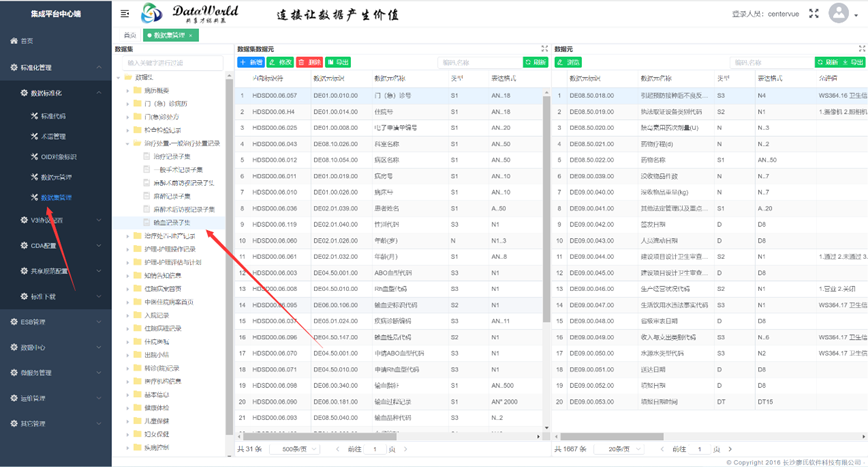This screenshot has height=467, width=868.
Task: Click the tree keyword filter input
Action: tap(173, 63)
